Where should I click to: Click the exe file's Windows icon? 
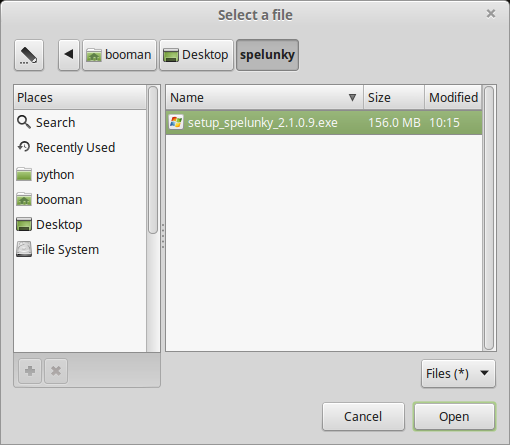pyautogui.click(x=176, y=122)
